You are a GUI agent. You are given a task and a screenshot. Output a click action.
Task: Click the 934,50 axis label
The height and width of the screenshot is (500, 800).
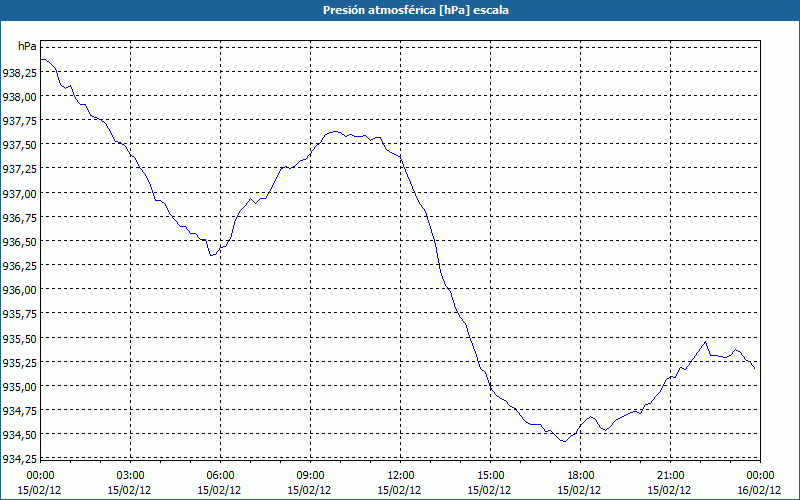coord(19,435)
